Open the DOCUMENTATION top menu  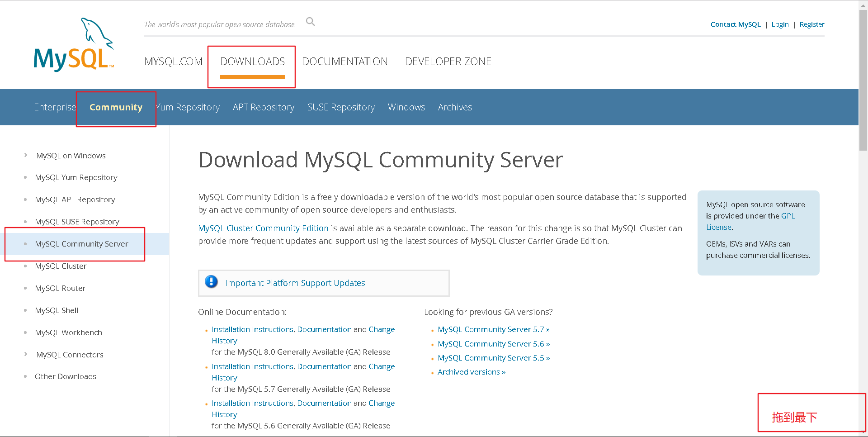(344, 62)
